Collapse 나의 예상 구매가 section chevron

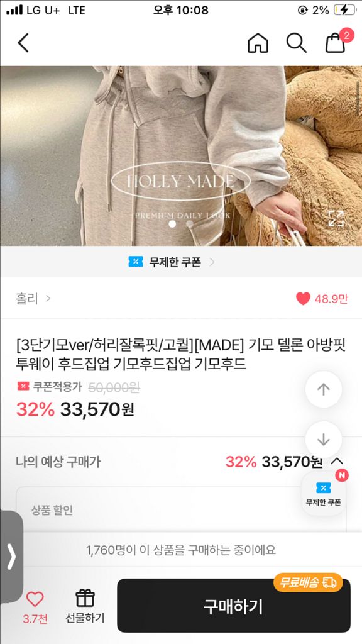point(337,462)
